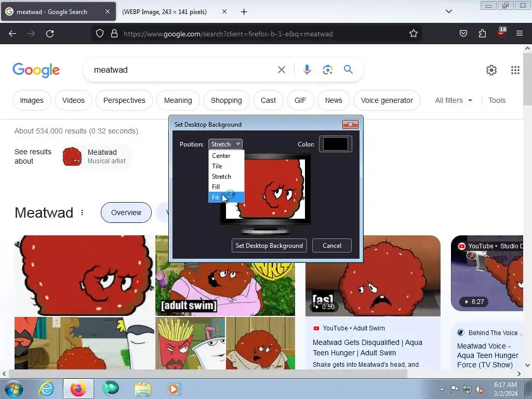Open the adult swim Meatwad image
The height and width of the screenshot is (399, 532).
[x=225, y=289]
